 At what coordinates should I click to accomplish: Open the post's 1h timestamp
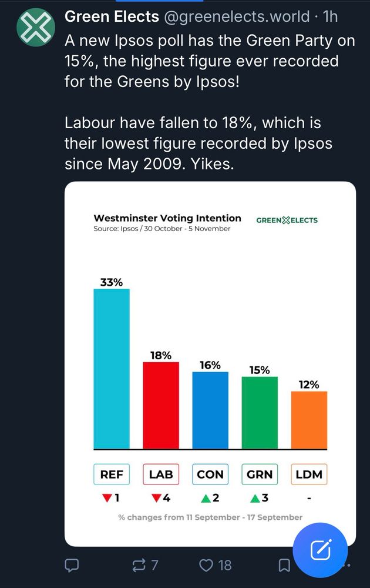coord(331,16)
